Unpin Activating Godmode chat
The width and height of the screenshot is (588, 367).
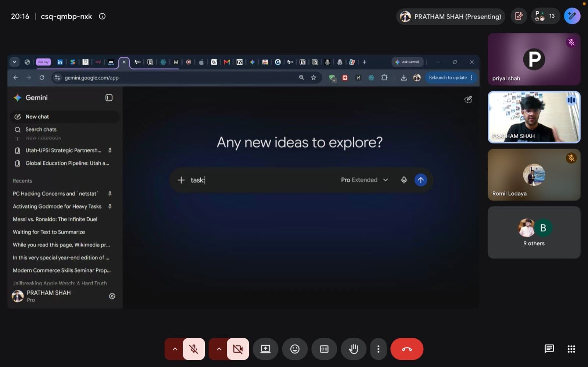coord(110,207)
